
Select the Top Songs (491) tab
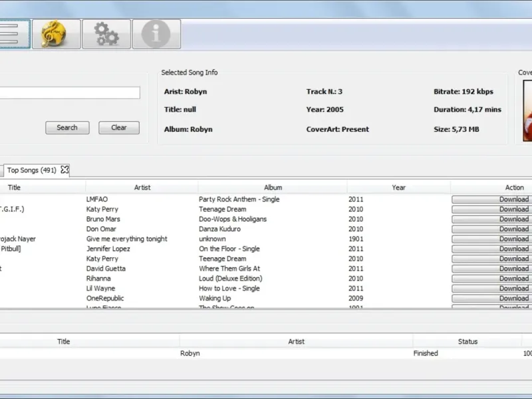(32, 170)
